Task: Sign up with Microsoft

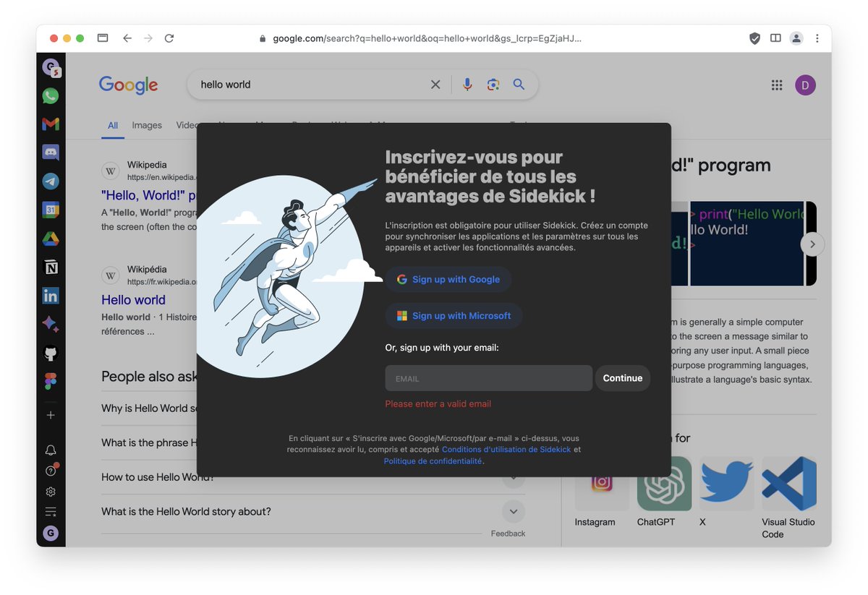Action: 454,315
